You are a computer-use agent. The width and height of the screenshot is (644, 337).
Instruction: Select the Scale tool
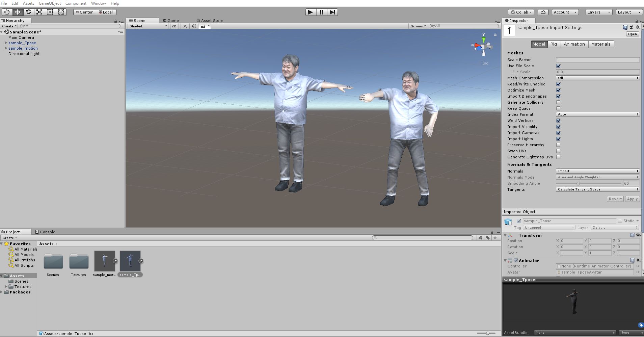tap(39, 12)
